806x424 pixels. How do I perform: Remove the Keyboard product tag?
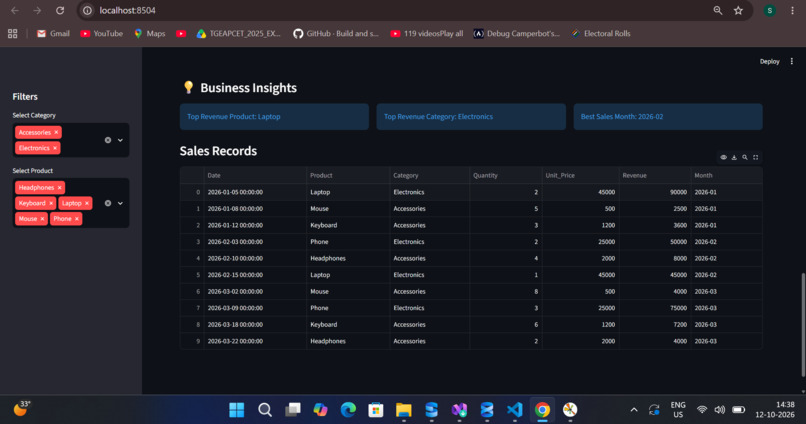pyautogui.click(x=51, y=204)
